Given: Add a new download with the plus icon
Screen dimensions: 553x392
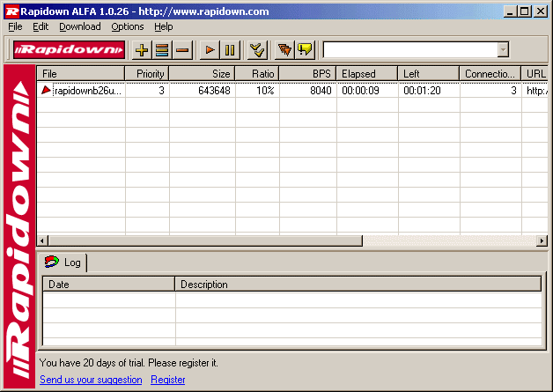Looking at the screenshot, I should point(142,49).
